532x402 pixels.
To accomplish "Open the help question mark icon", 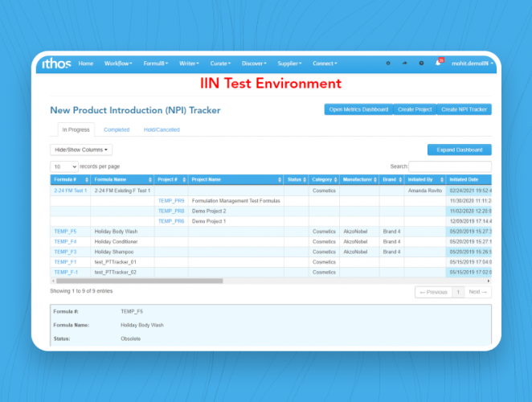I will point(421,64).
